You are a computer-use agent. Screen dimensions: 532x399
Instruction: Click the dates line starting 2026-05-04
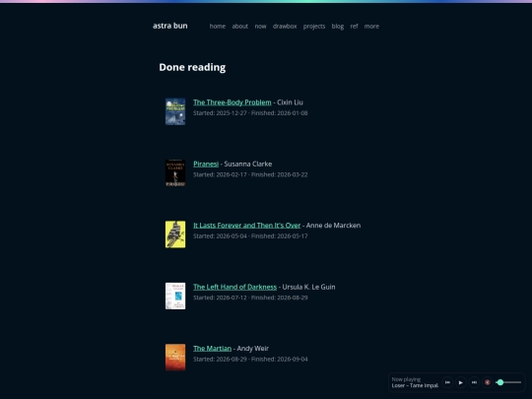[250, 236]
